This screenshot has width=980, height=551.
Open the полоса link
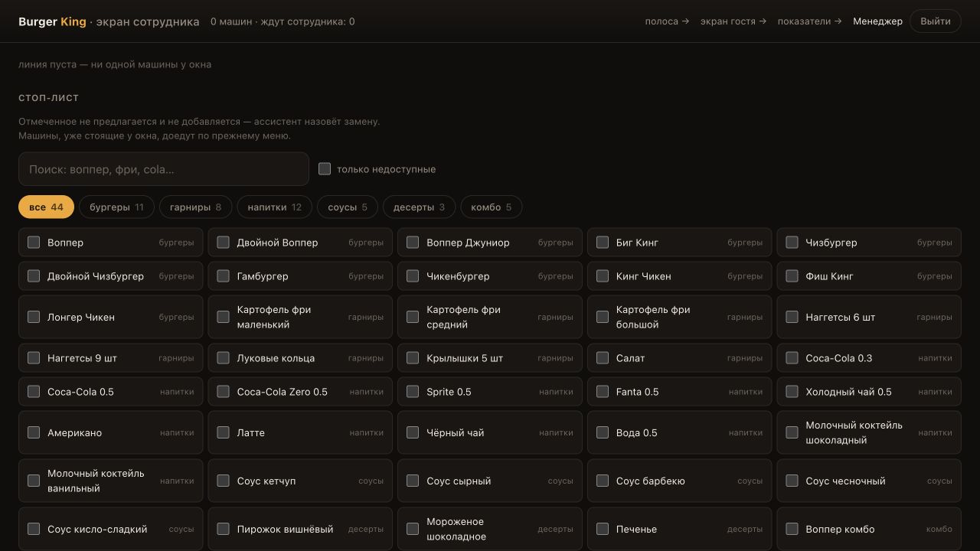(667, 21)
